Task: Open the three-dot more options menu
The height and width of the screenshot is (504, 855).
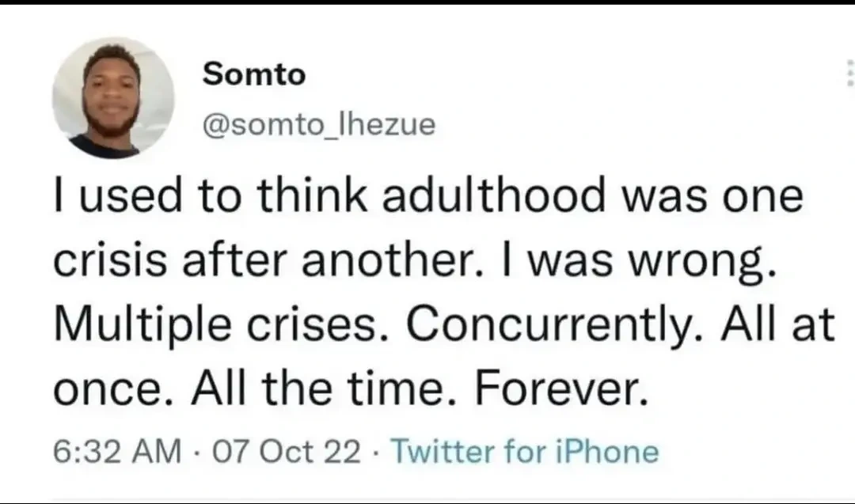Action: coord(849,74)
